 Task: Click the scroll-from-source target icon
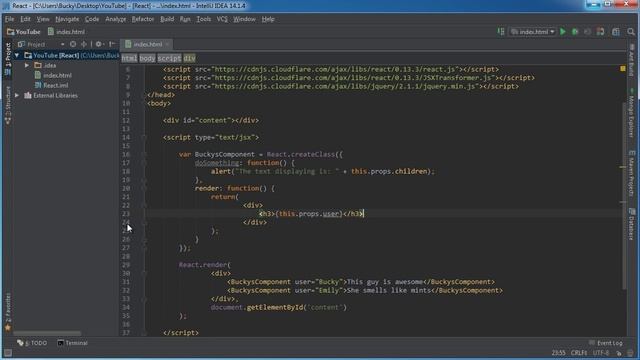tap(73, 44)
